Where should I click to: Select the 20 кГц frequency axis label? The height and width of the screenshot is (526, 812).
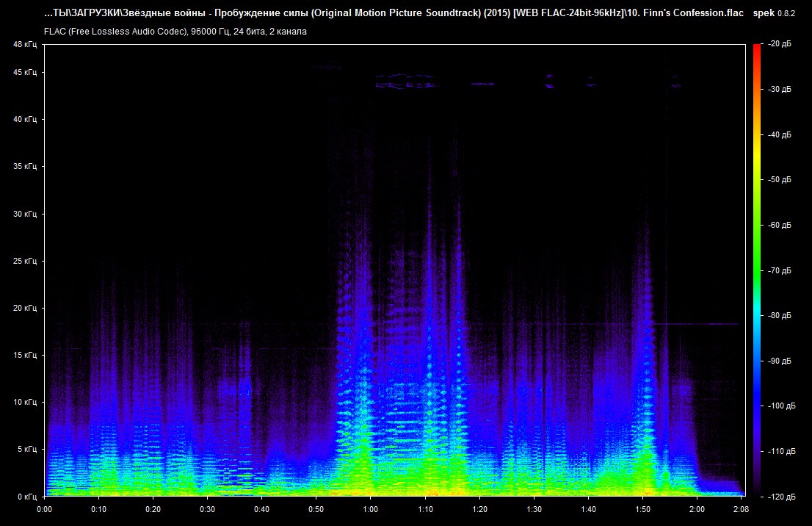[24, 309]
